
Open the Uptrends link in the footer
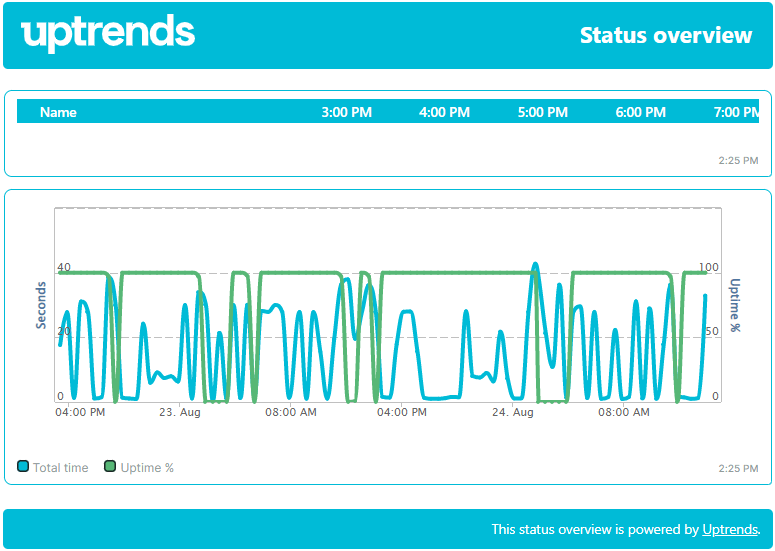730,530
